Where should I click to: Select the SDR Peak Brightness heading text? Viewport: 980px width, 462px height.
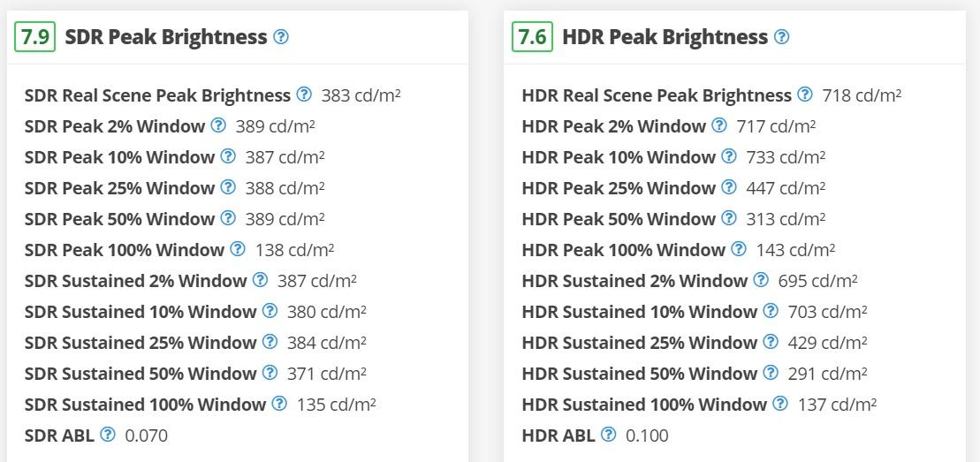pos(165,37)
